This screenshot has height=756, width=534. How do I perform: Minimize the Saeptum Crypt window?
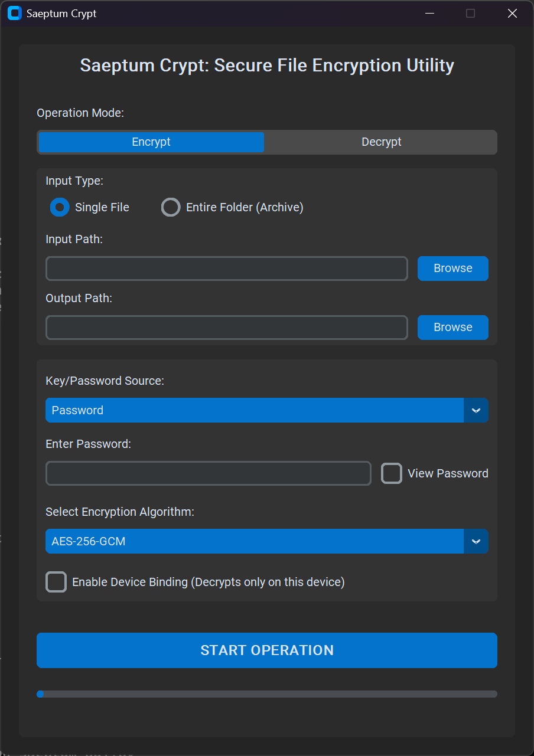pos(429,13)
